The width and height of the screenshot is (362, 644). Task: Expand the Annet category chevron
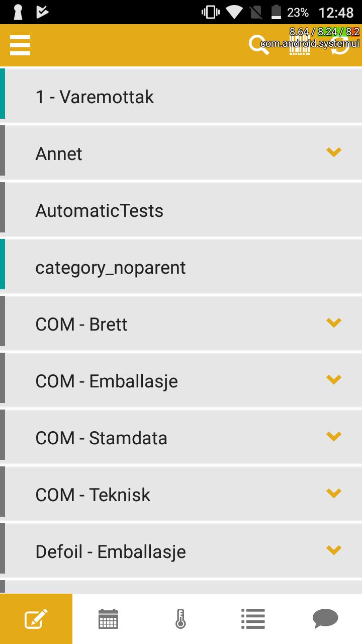334,151
